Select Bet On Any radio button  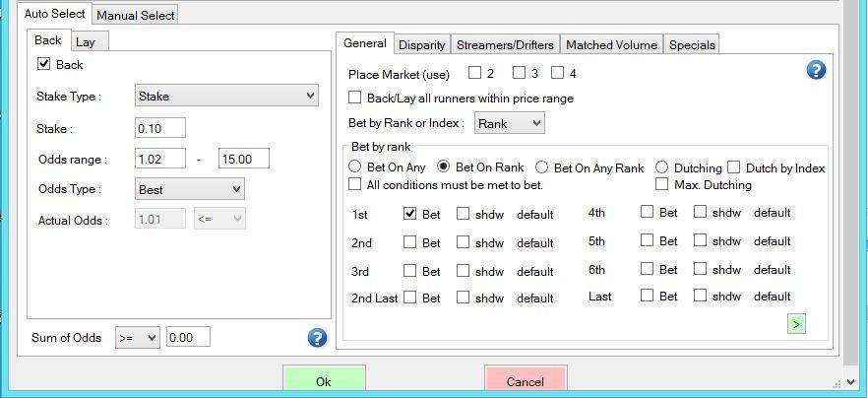pyautogui.click(x=354, y=166)
